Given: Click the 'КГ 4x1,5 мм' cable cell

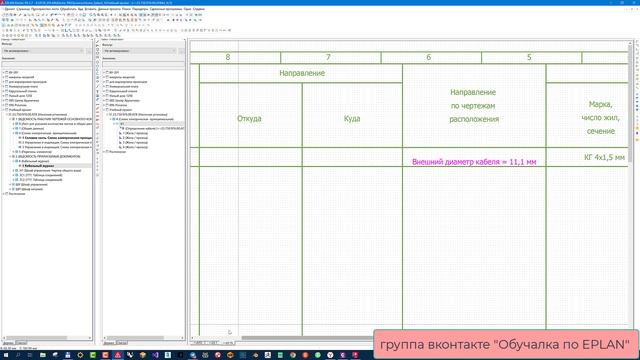Looking at the screenshot, I should (x=604, y=158).
